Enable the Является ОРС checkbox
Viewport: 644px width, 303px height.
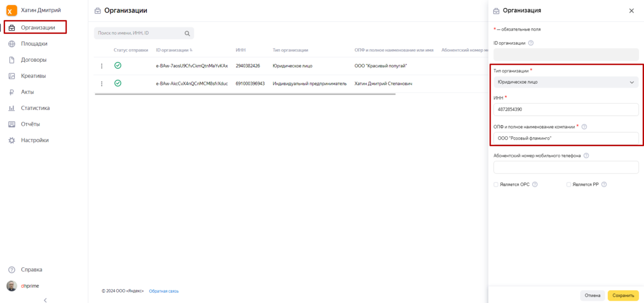coord(496,185)
